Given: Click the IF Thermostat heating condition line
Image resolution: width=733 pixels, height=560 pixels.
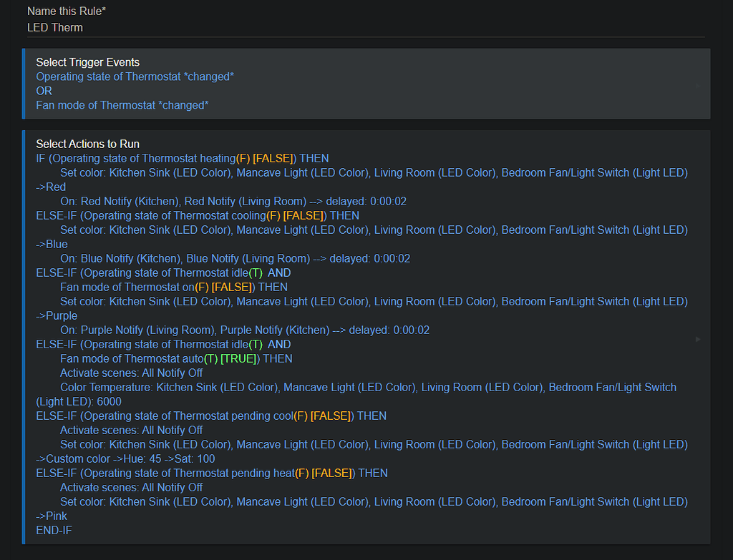Looking at the screenshot, I should pos(182,158).
